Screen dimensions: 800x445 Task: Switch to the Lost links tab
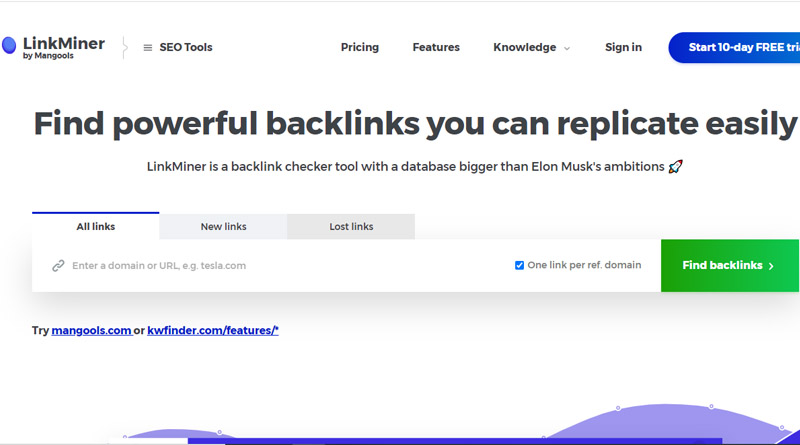click(x=351, y=227)
